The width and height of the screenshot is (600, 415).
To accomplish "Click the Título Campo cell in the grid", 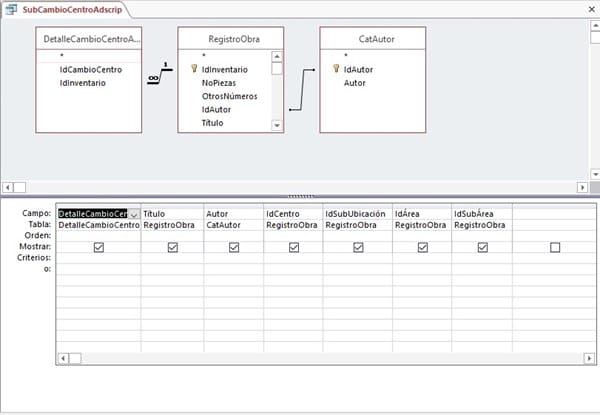I will pyautogui.click(x=172, y=214).
